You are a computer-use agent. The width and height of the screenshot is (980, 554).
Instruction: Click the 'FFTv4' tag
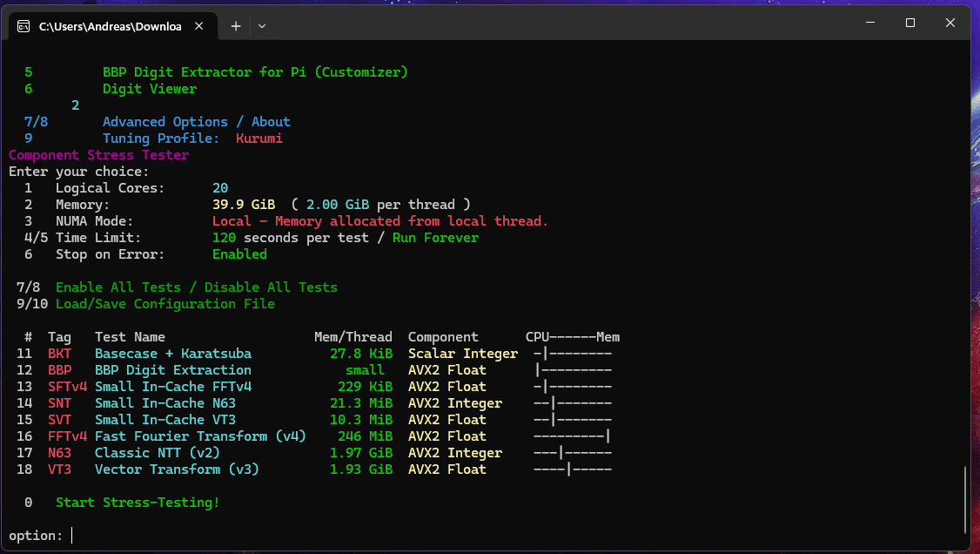point(68,436)
